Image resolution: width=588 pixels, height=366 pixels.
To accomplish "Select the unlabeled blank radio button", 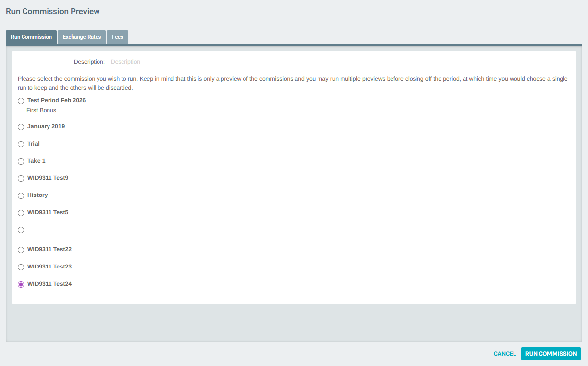I will click(21, 230).
